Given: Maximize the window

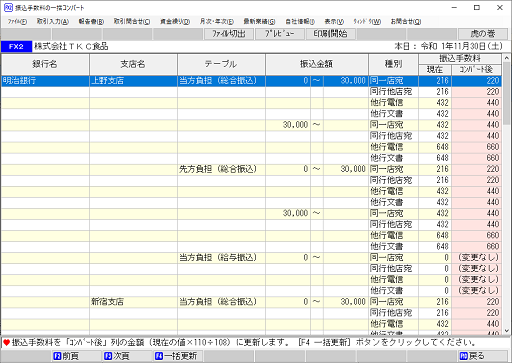Looking at the screenshot, I should [x=477, y=8].
